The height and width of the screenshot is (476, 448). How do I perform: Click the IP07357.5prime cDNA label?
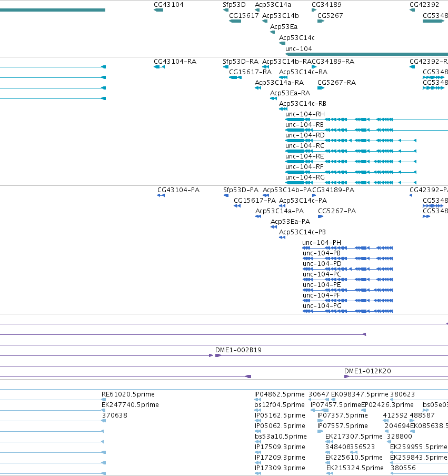pyautogui.click(x=343, y=415)
